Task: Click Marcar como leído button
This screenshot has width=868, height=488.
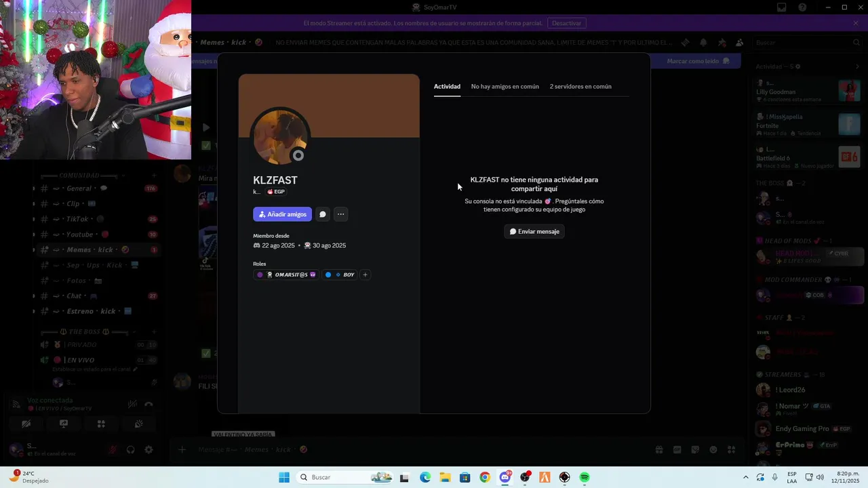Action: point(698,61)
